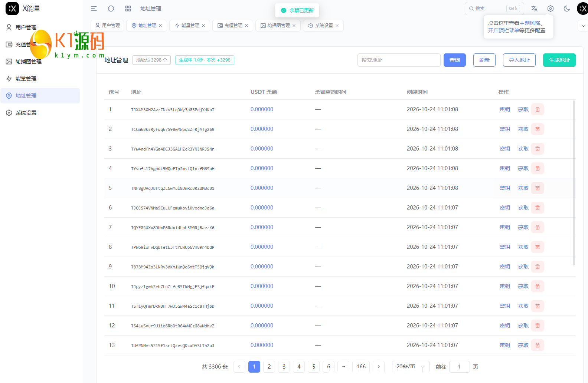Toggle dark mode moon icon
This screenshot has width=588, height=383.
(567, 9)
